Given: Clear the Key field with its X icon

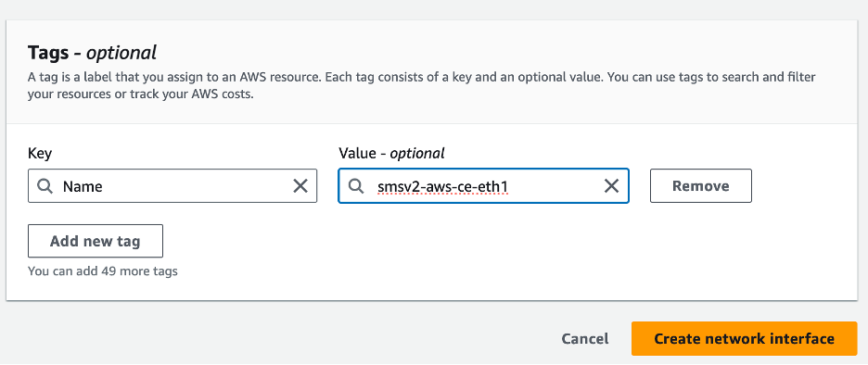Looking at the screenshot, I should pos(300,186).
